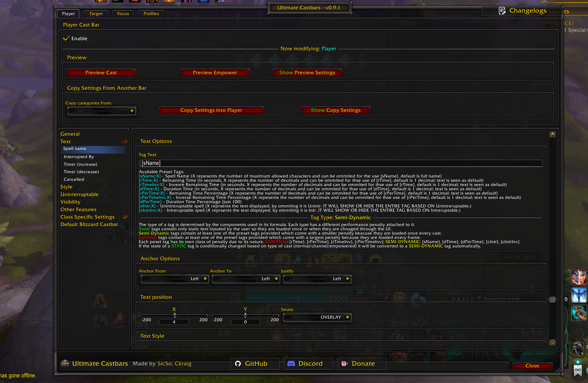Viewport: 588px width, 383px height.
Task: Click the scroll-up arrow in options panel
Action: point(552,134)
